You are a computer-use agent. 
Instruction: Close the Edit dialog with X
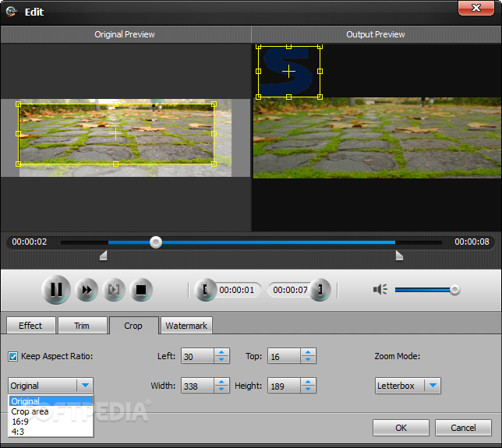pos(476,8)
